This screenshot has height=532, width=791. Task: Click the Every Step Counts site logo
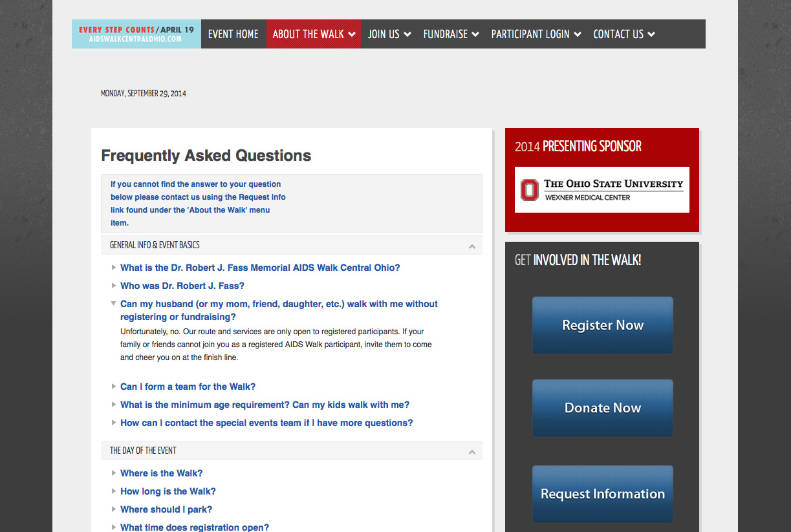(136, 34)
